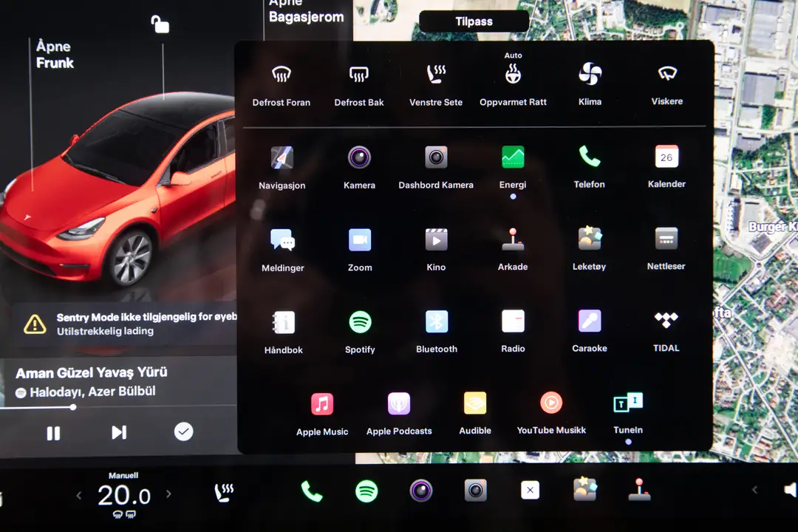Image resolution: width=798 pixels, height=532 pixels.
Task: Open the Navigasjon app
Action: (x=282, y=168)
